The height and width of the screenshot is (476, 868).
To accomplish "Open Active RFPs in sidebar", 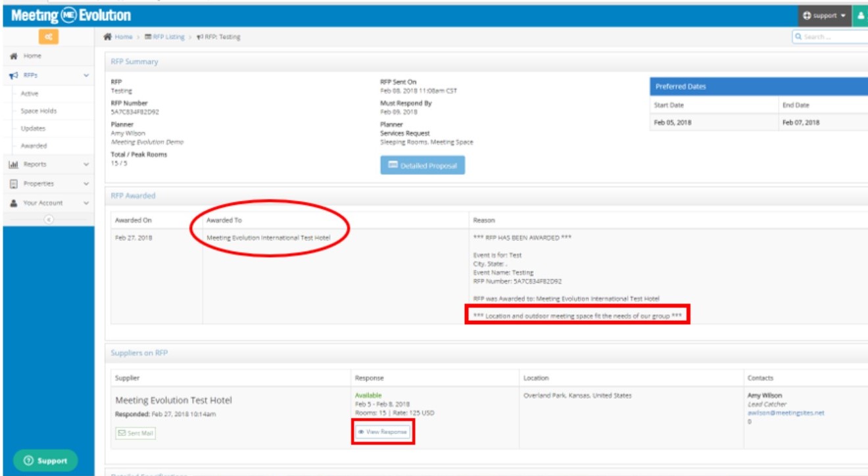I will coord(30,94).
